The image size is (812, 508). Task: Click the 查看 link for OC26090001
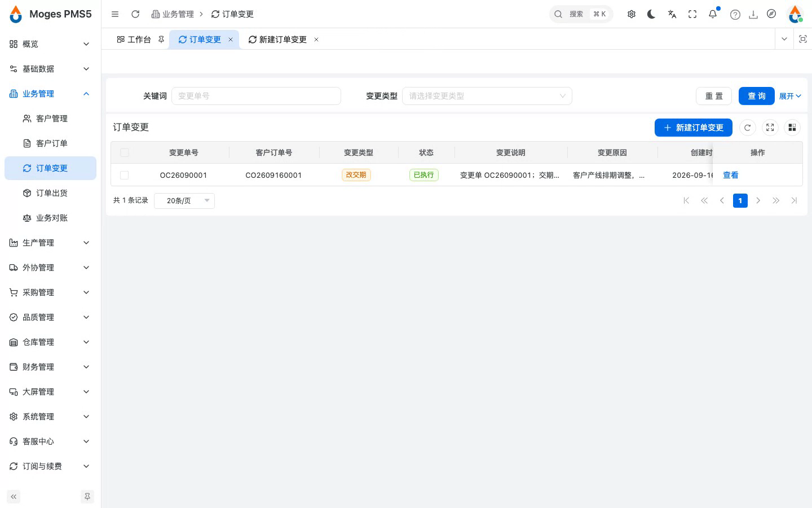point(731,175)
